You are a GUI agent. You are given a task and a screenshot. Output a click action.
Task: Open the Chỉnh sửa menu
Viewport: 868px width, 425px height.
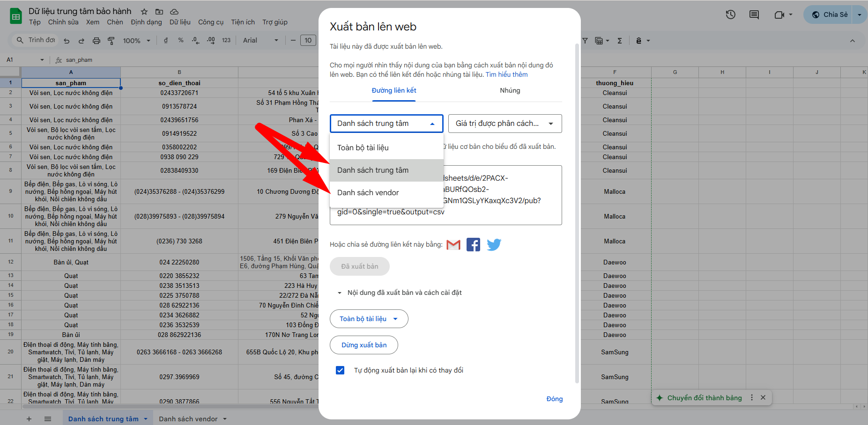click(x=63, y=22)
